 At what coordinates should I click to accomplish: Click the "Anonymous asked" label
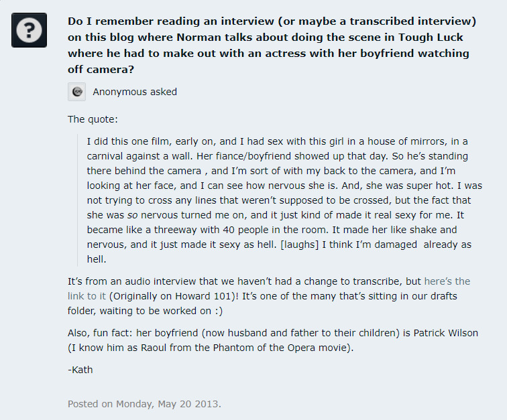click(x=135, y=92)
